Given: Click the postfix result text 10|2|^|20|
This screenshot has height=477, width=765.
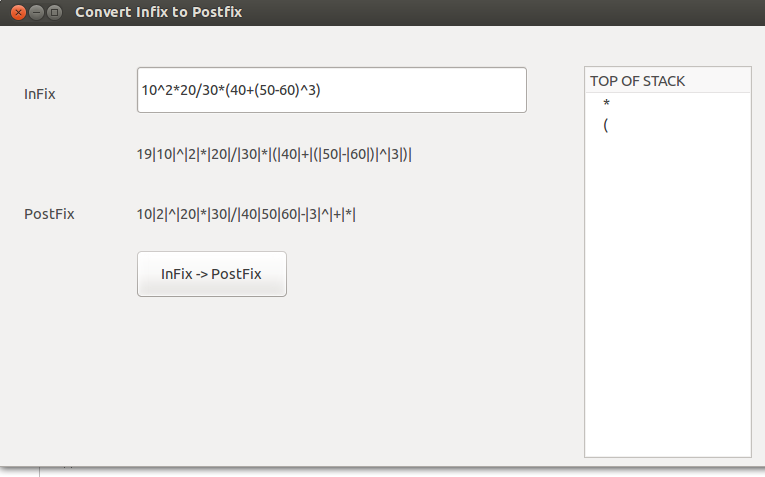Looking at the screenshot, I should pyautogui.click(x=246, y=214).
